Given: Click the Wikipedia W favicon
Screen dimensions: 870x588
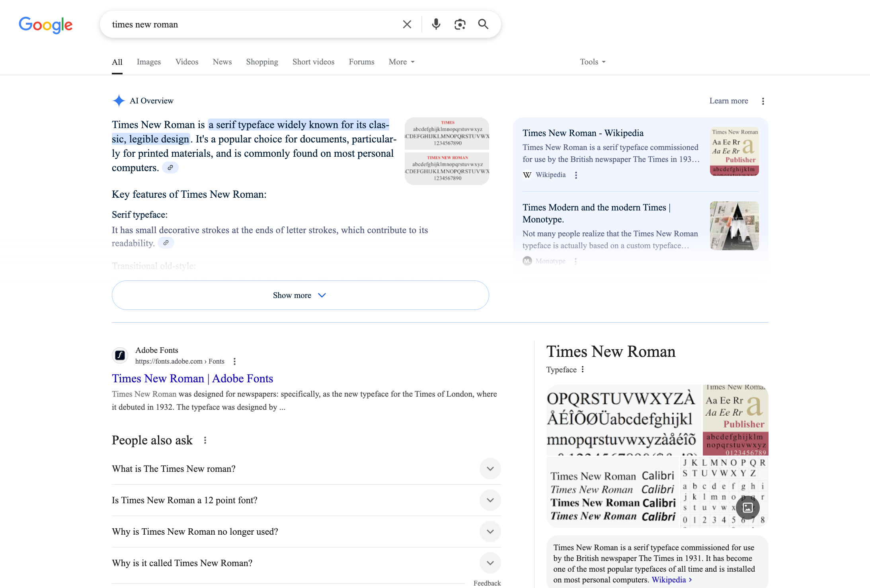Looking at the screenshot, I should click(527, 175).
